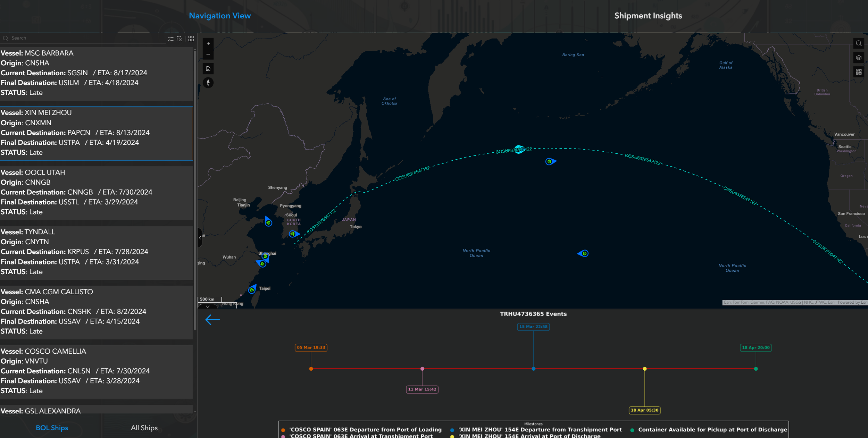Collapse the left vessel list panel
Viewport: 868px width, 438px height.
click(200, 238)
